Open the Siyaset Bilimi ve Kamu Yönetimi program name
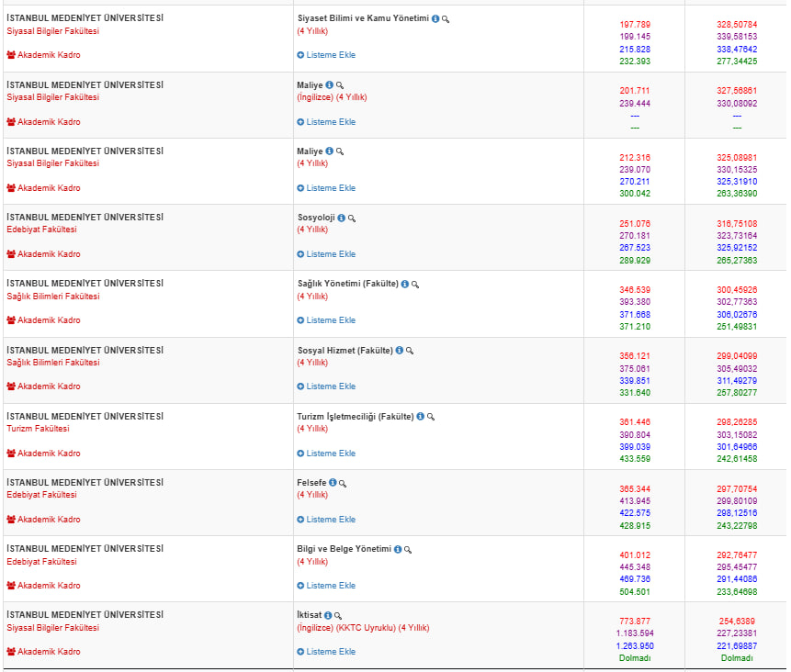 tap(363, 18)
